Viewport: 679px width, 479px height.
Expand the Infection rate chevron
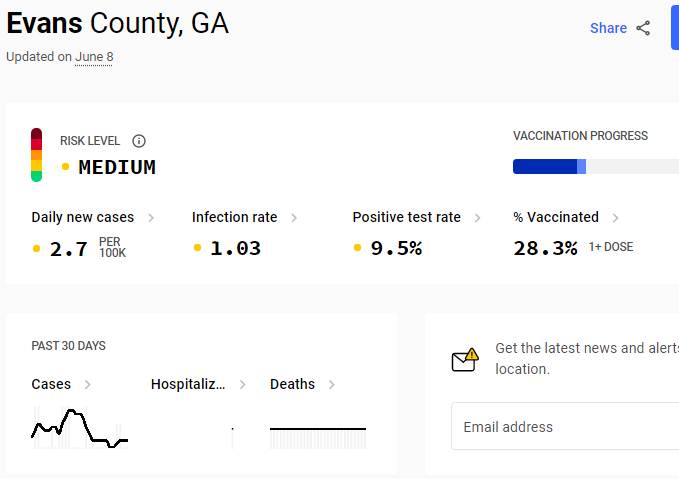click(x=294, y=217)
